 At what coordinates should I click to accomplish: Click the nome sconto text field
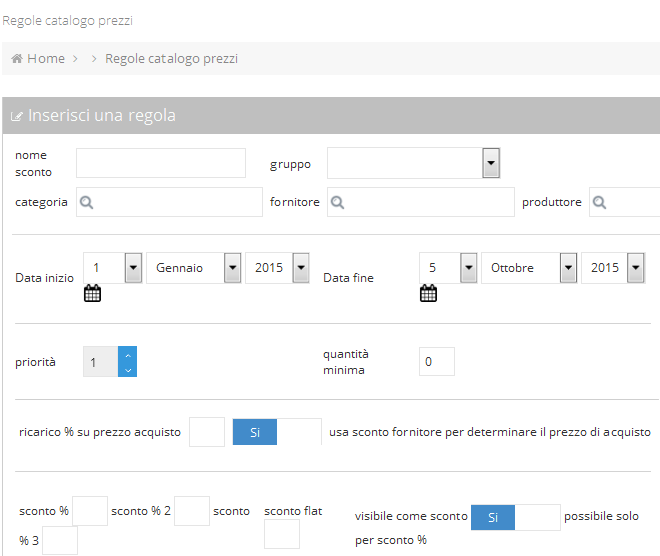tap(161, 163)
